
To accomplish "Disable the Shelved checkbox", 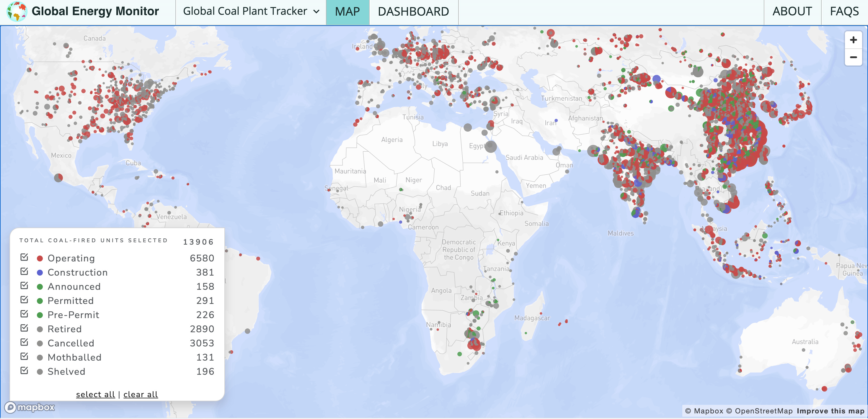I will tap(24, 371).
